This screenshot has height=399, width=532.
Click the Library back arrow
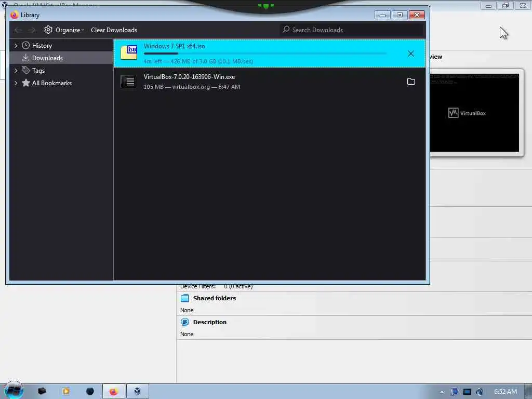click(x=18, y=30)
